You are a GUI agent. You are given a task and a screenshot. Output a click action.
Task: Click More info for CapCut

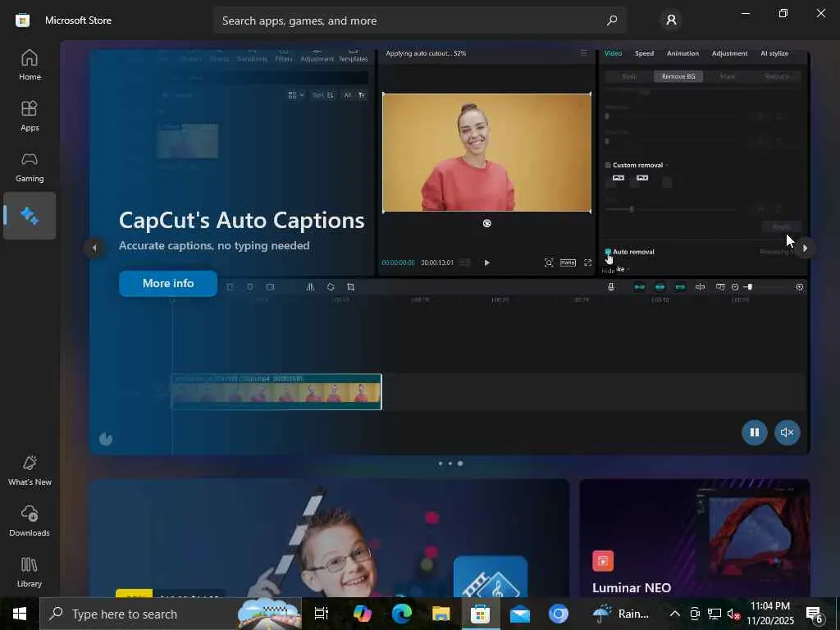point(168,283)
